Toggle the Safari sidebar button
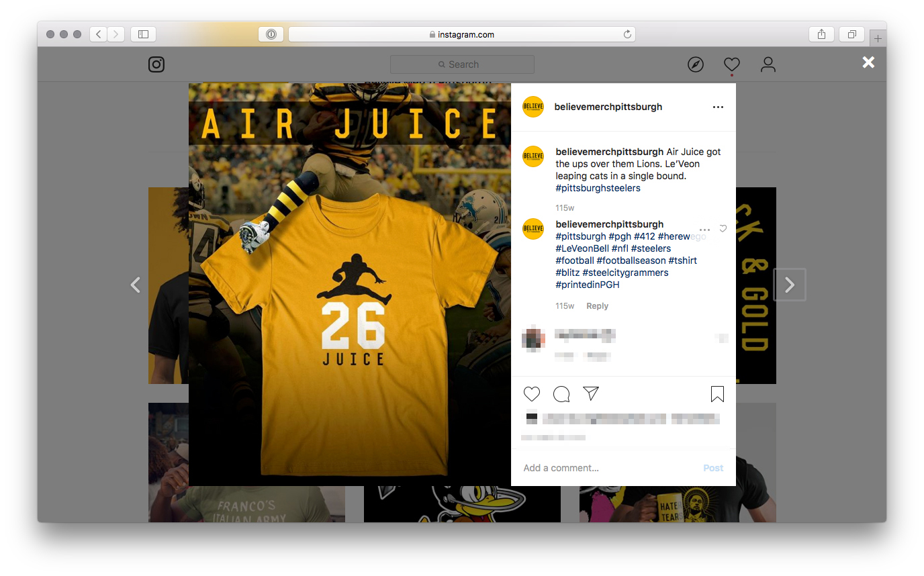The height and width of the screenshot is (576, 924). (143, 34)
